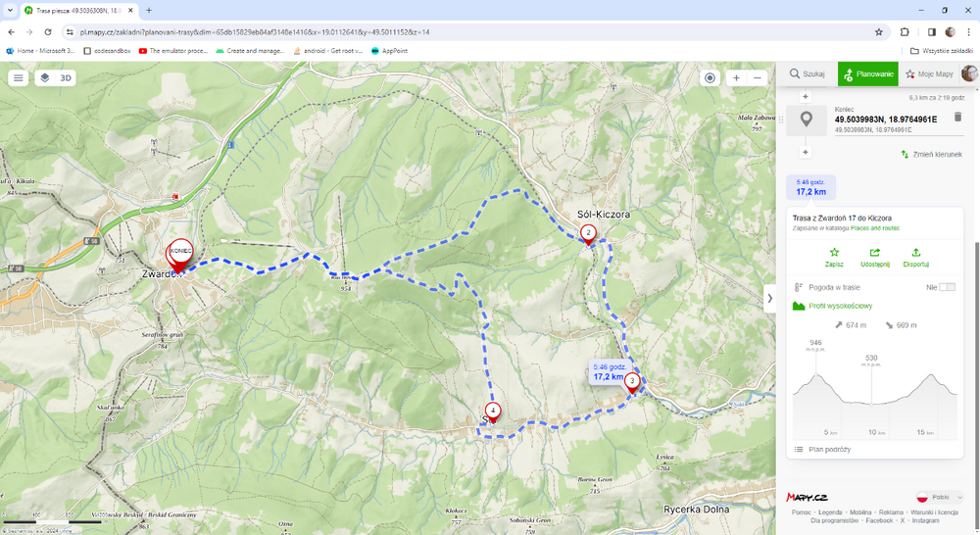
Task: Click the Koniec coordinates input field
Action: tap(885, 119)
